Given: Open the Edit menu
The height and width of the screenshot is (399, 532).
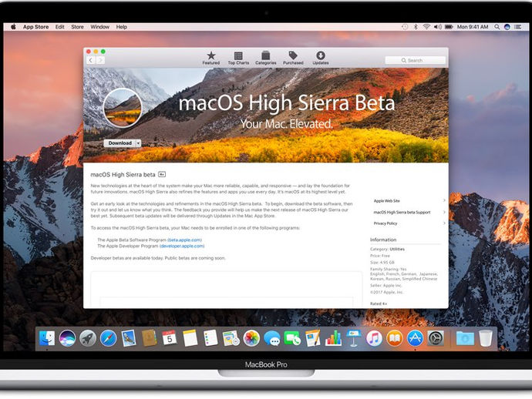Looking at the screenshot, I should coord(59,27).
